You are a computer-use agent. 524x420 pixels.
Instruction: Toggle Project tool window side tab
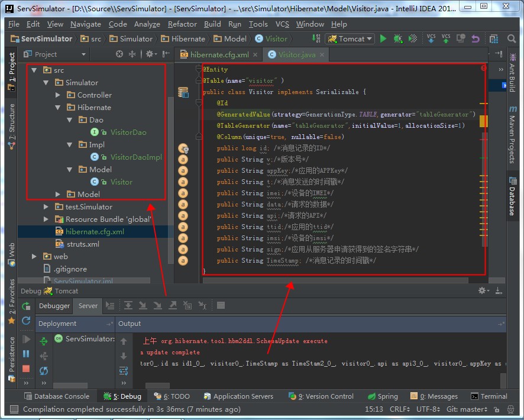(11, 72)
